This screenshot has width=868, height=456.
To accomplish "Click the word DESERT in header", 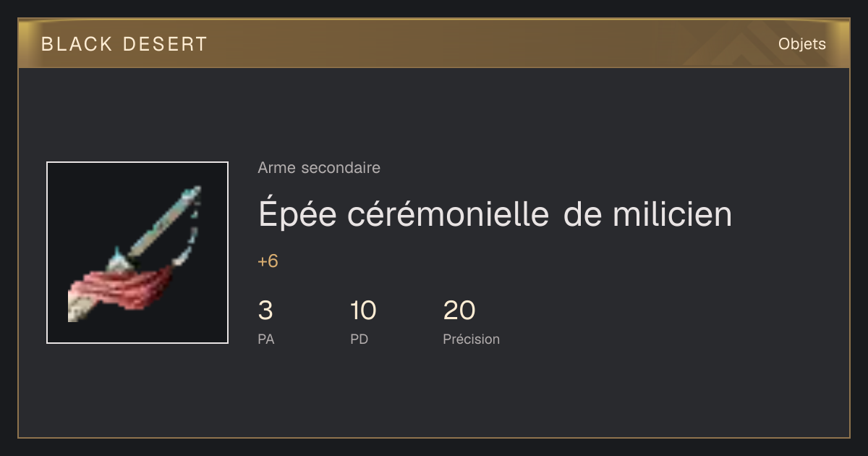I will click(165, 44).
